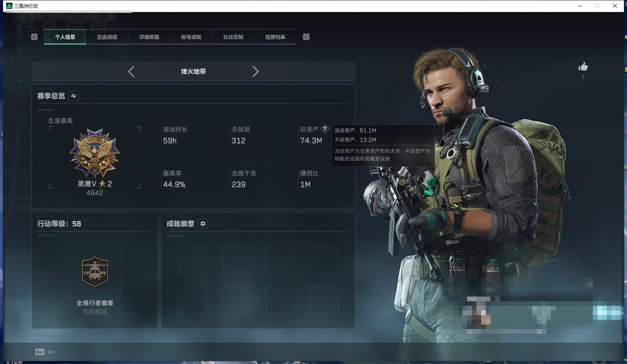This screenshot has width=627, height=364.
Task: Click the 总资产 question mark help icon
Action: tap(325, 129)
